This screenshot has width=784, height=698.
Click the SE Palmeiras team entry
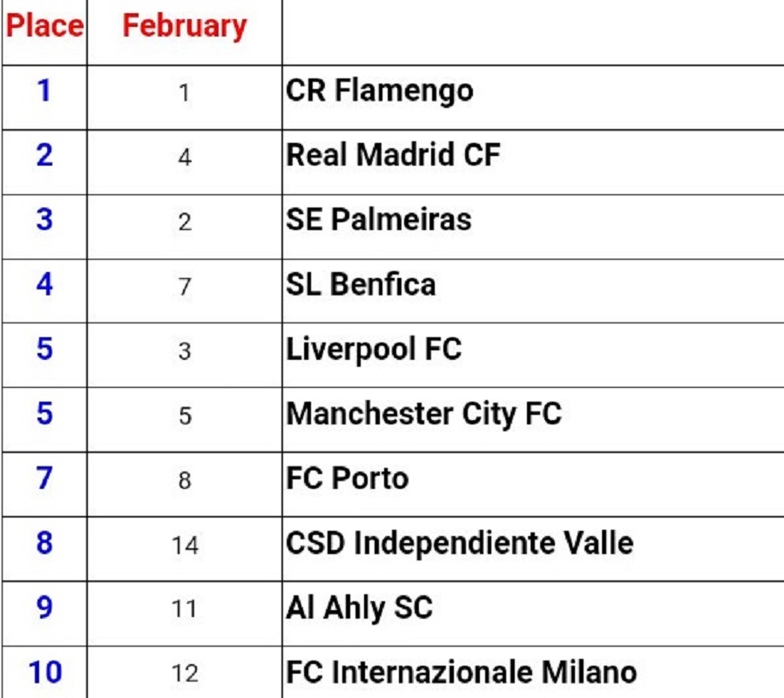(379, 220)
